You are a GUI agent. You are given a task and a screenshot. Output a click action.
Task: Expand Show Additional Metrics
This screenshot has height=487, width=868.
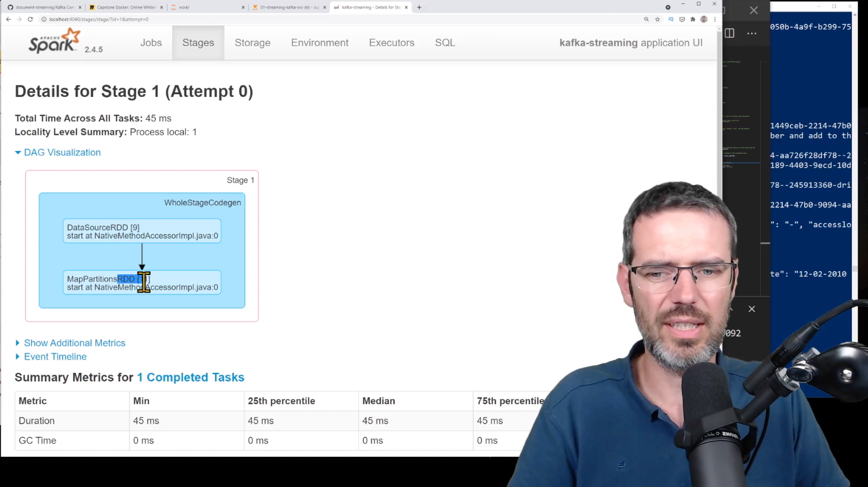(x=70, y=343)
